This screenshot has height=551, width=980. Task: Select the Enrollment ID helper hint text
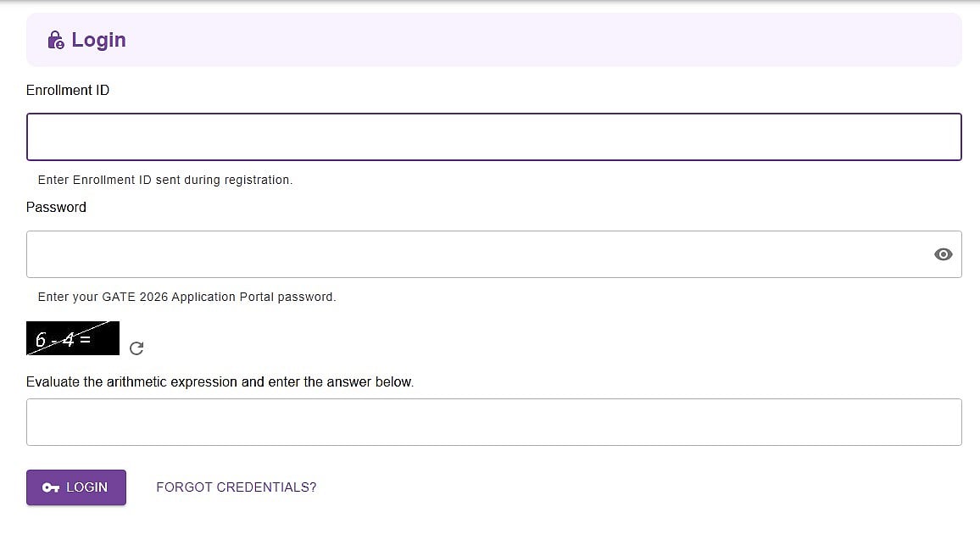(x=165, y=180)
